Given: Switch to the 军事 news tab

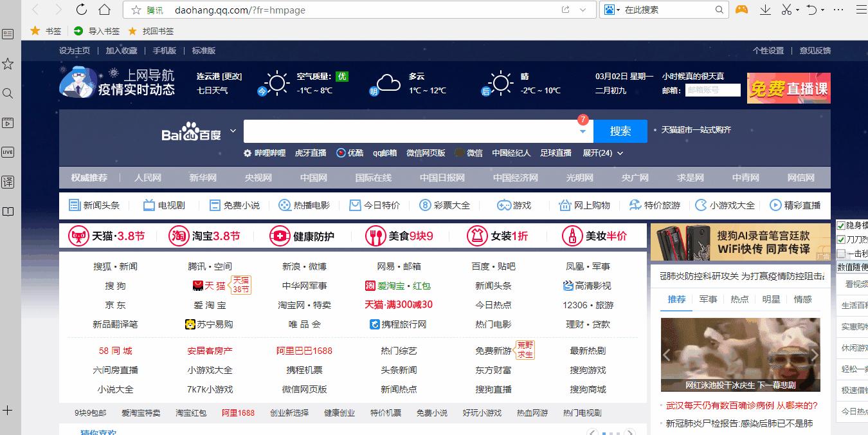Looking at the screenshot, I should (x=708, y=299).
